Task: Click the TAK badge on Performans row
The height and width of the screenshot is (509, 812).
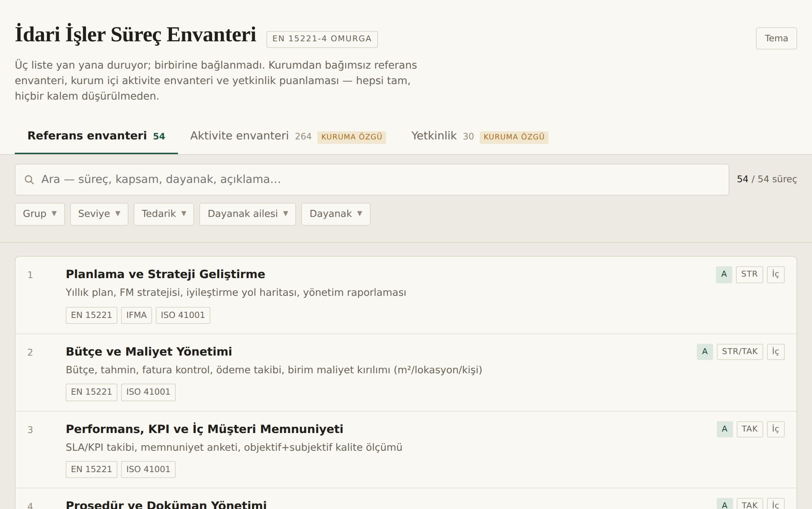Action: [x=750, y=429]
